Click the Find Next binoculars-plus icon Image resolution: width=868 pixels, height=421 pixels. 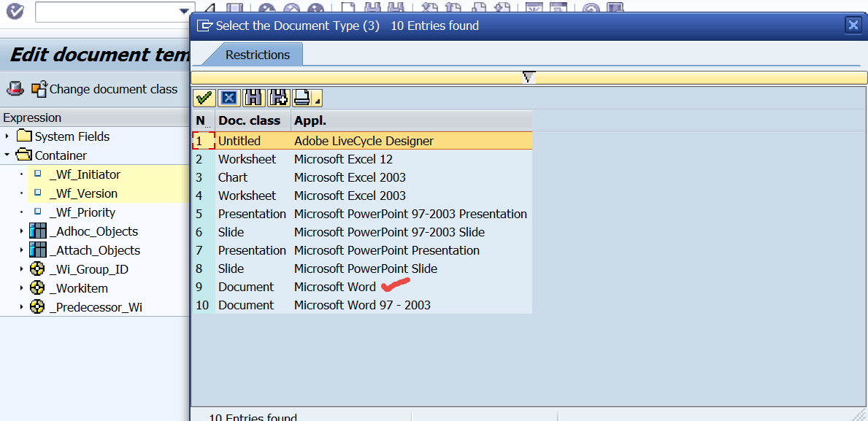[278, 98]
